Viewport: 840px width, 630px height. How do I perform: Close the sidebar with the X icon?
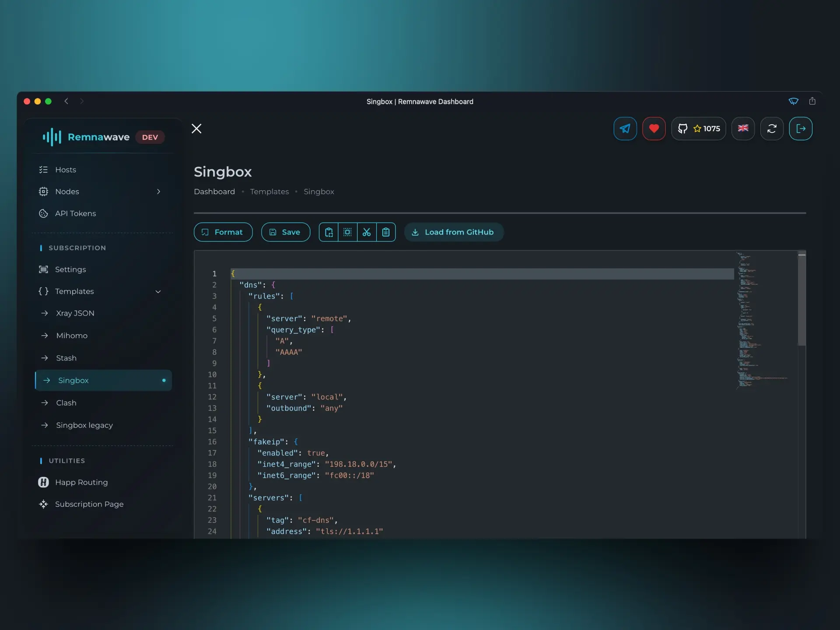tap(196, 129)
